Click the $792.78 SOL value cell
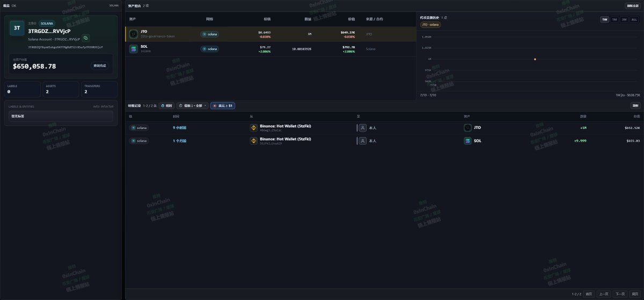Screen dimensions: 644x300 [x=348, y=47]
